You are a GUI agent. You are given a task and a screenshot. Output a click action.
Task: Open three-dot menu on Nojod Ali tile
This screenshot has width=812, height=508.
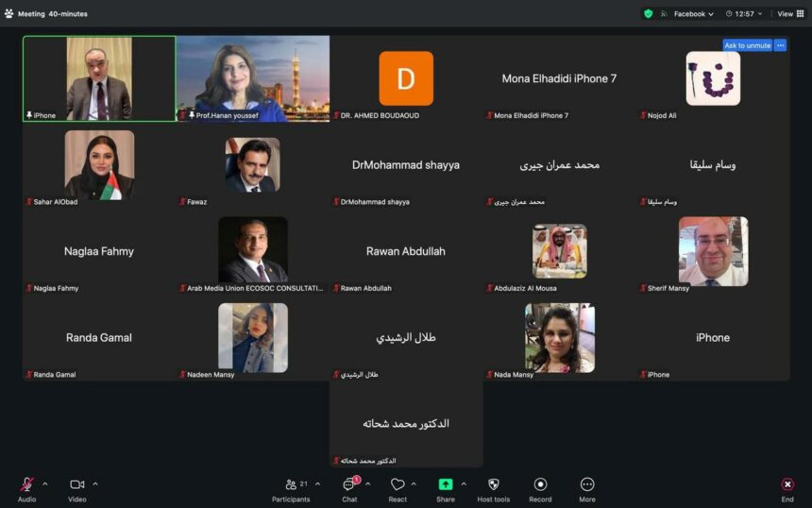click(x=780, y=45)
